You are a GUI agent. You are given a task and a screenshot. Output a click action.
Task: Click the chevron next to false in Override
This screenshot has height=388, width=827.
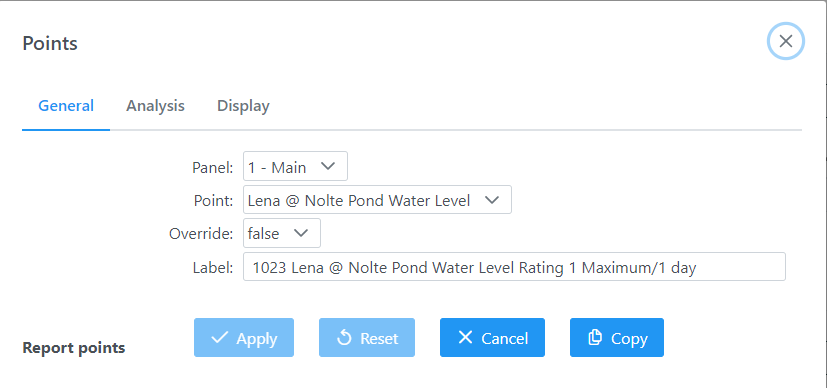(x=301, y=233)
